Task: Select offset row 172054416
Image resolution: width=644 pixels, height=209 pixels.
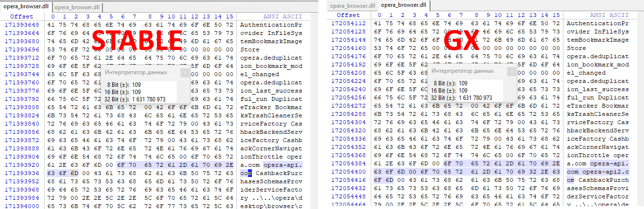Action: pyautogui.click(x=348, y=180)
